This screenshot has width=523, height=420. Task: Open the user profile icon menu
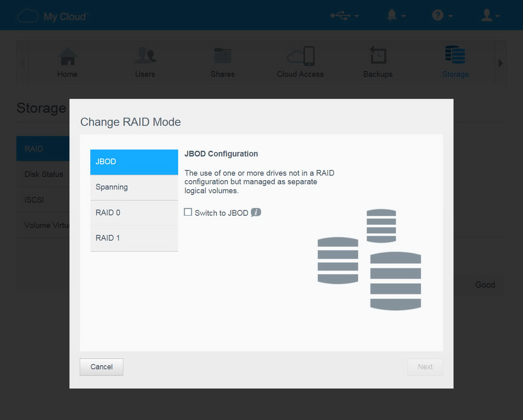tap(486, 15)
